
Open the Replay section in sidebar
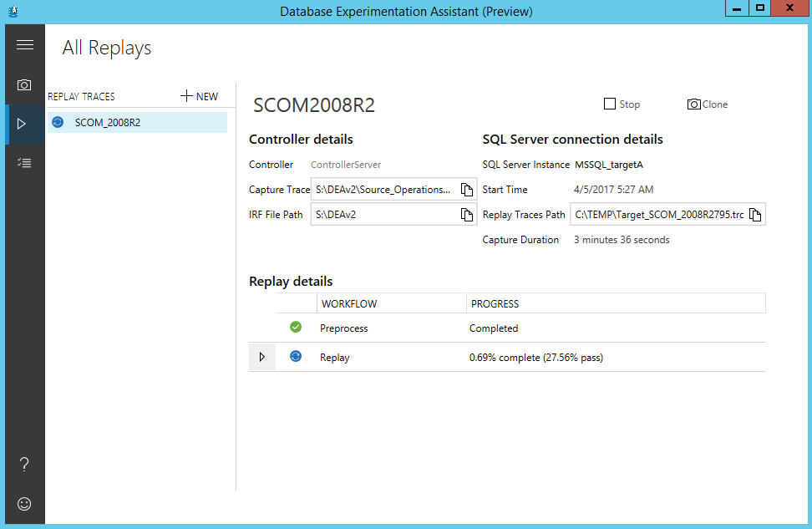tap(23, 124)
